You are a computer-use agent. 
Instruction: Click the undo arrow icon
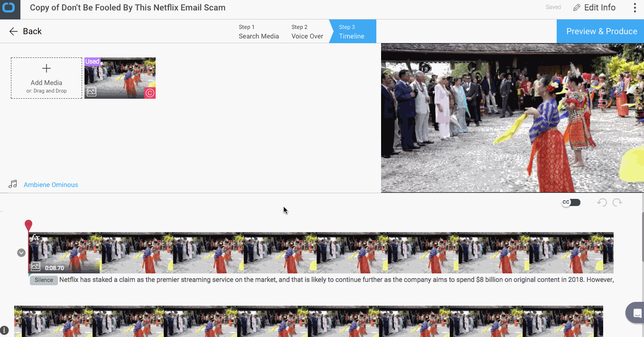pyautogui.click(x=602, y=203)
